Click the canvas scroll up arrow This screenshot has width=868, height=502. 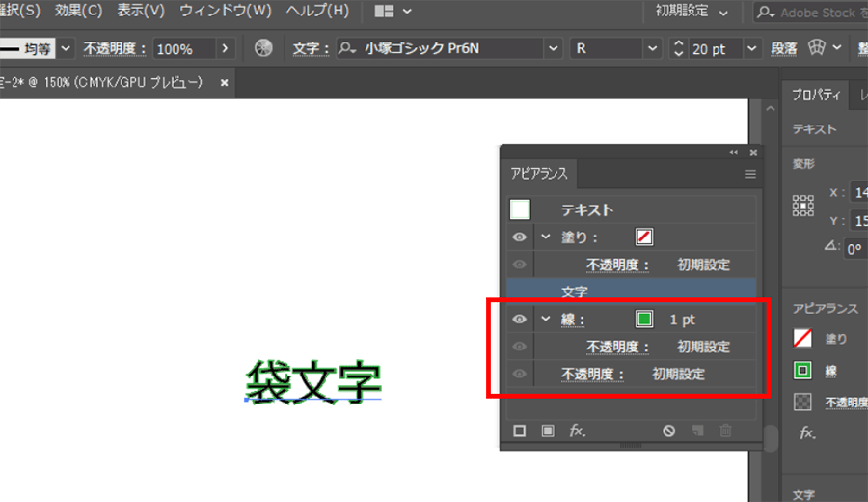[x=770, y=109]
